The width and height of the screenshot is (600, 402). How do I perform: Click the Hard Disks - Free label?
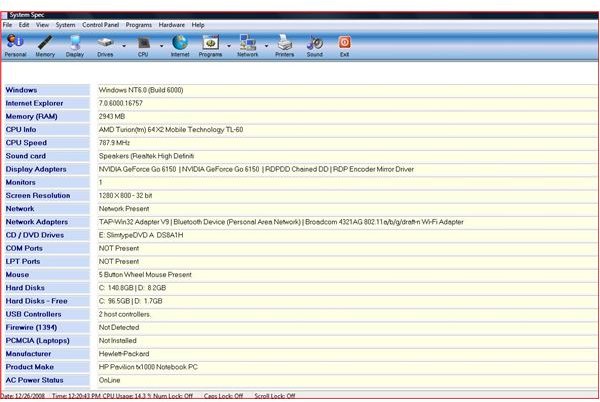(36, 301)
